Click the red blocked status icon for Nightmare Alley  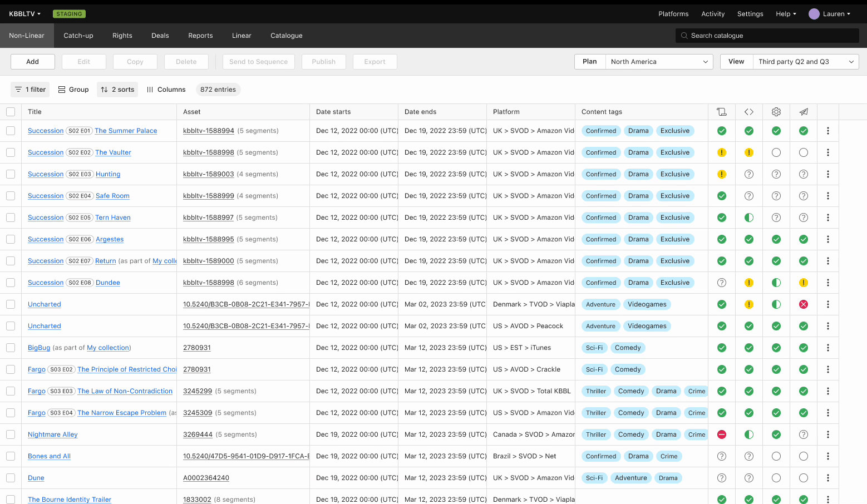click(722, 434)
